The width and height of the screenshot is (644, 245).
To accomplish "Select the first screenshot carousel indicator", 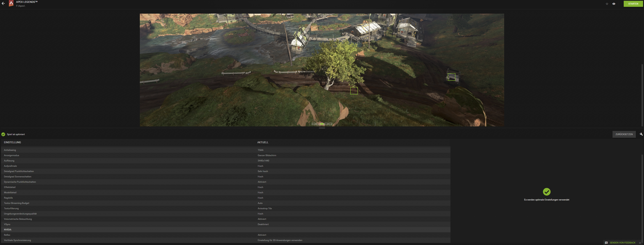I will pyautogui.click(x=313, y=124).
